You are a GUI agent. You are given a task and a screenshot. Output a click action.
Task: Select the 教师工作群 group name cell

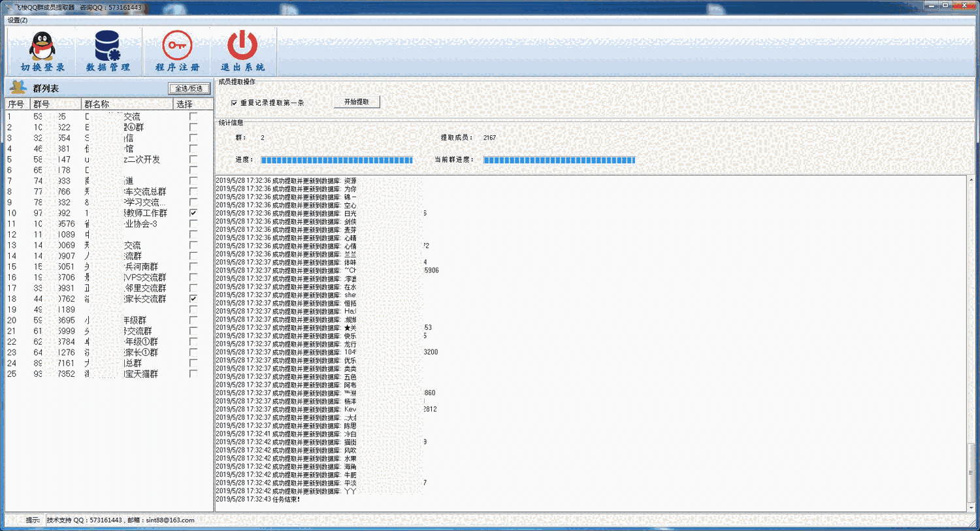click(x=128, y=213)
